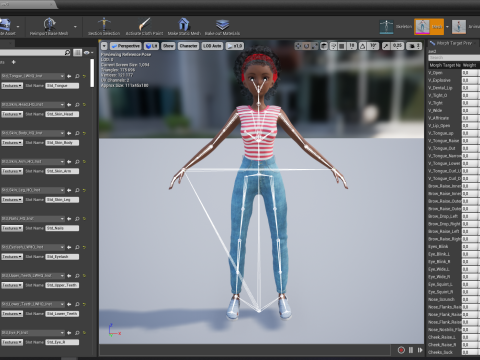Open the Animation mode thumbnail
Image resolution: width=480 pixels, height=360 pixels.
point(459,27)
